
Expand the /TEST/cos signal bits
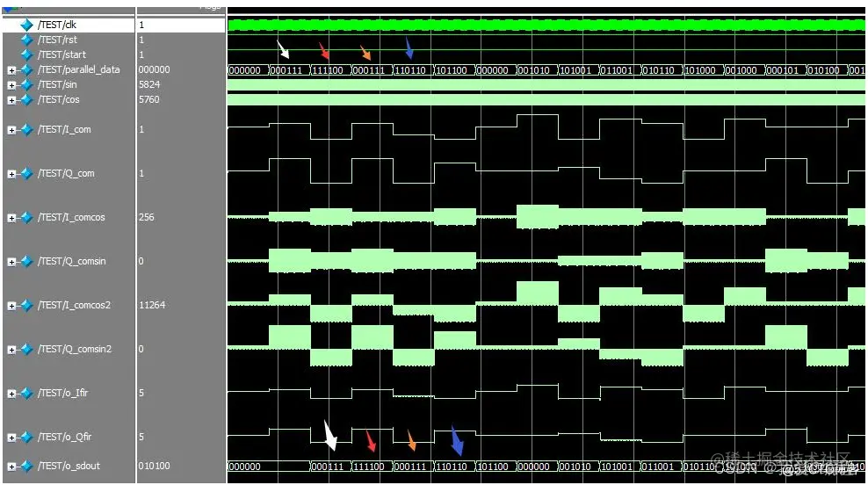pos(11,100)
